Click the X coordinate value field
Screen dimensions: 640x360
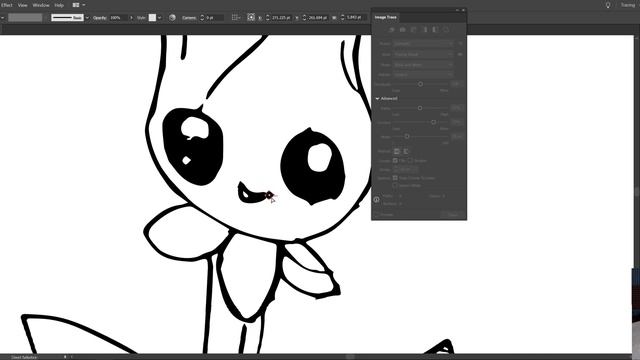click(x=281, y=18)
